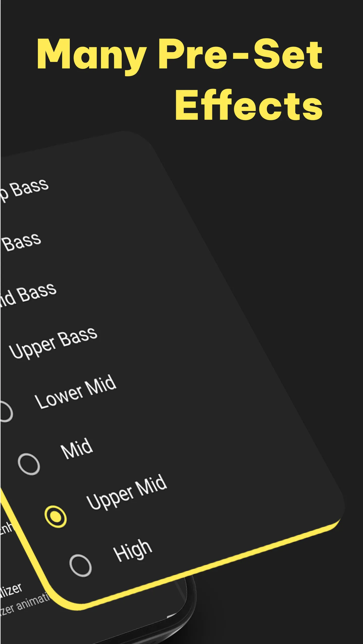Screen dimensions: 363x644
Task: Choose the Mid radio button
Action: point(29,464)
